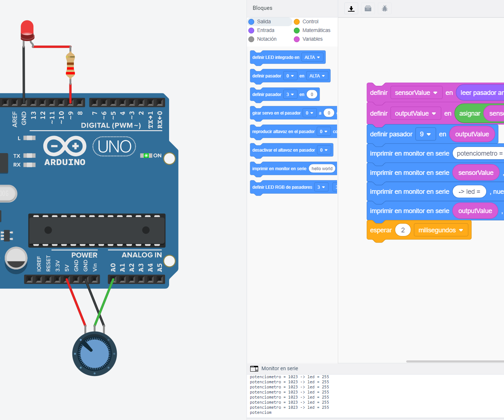
Task: Select the green wire at pin A0
Action: (x=104, y=302)
